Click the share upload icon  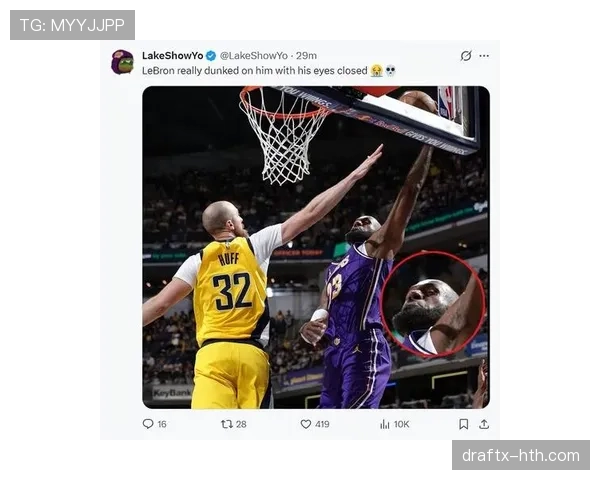pyautogui.click(x=484, y=424)
